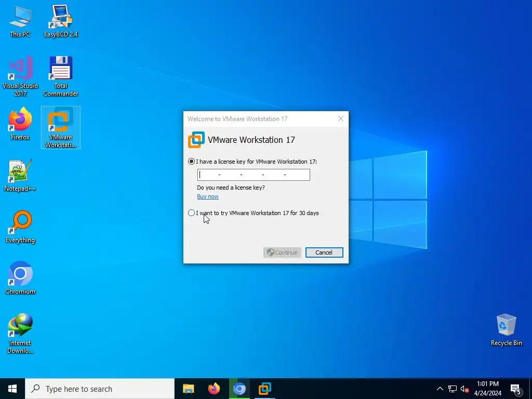The width and height of the screenshot is (532, 399).
Task: Select the EasyBCD 2.4 desktop shortcut
Action: (61, 21)
